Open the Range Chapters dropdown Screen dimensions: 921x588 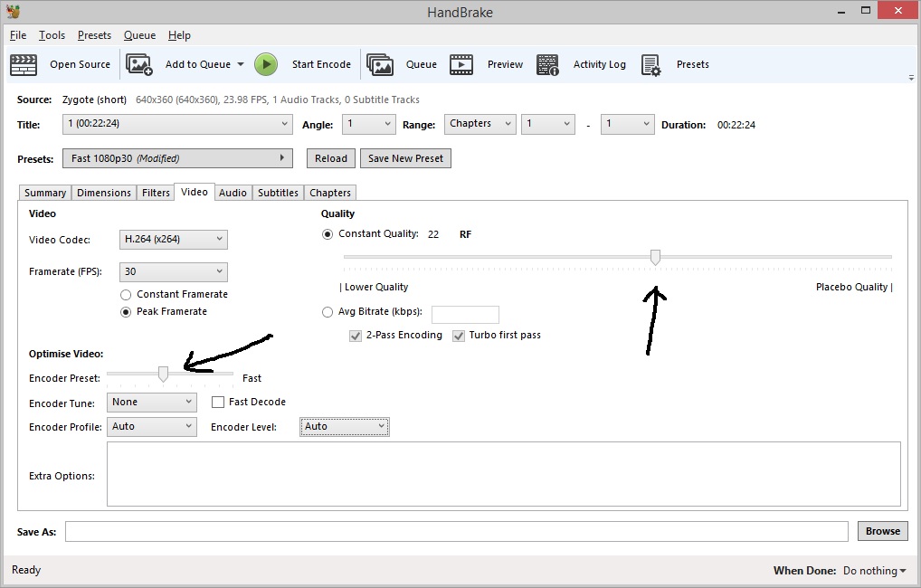pos(479,124)
